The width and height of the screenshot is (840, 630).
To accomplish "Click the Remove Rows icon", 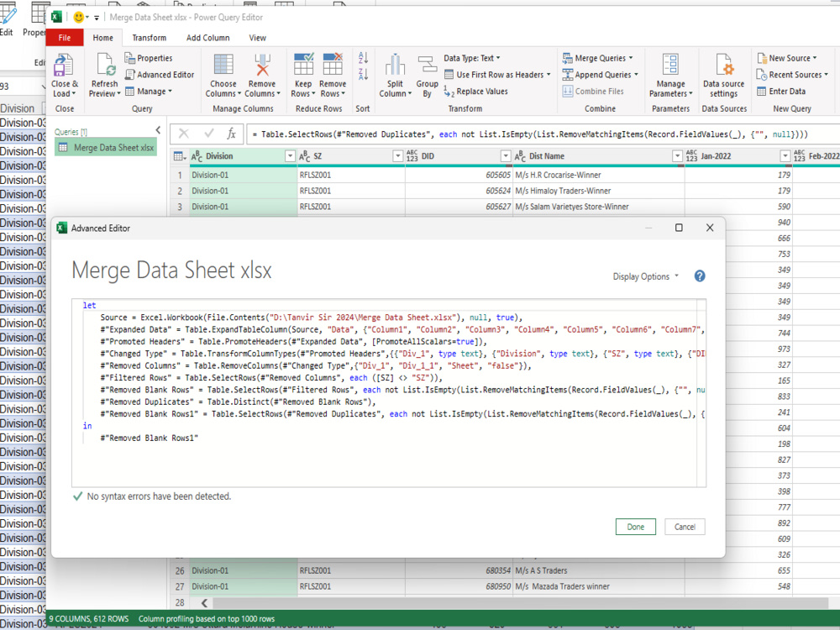I will (332, 65).
